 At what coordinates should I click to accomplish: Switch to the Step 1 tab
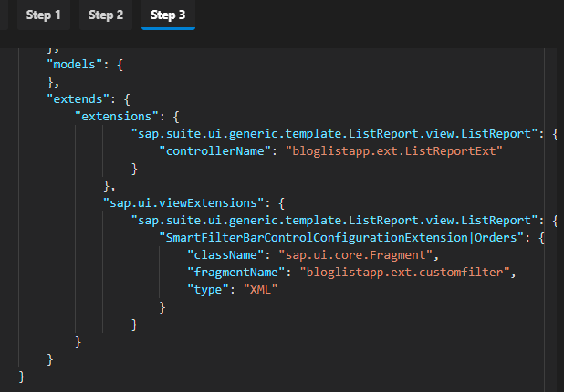pyautogui.click(x=44, y=15)
